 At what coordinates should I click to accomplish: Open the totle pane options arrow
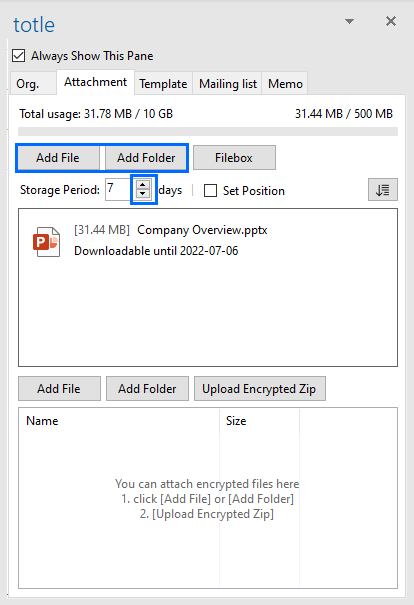pyautogui.click(x=349, y=21)
